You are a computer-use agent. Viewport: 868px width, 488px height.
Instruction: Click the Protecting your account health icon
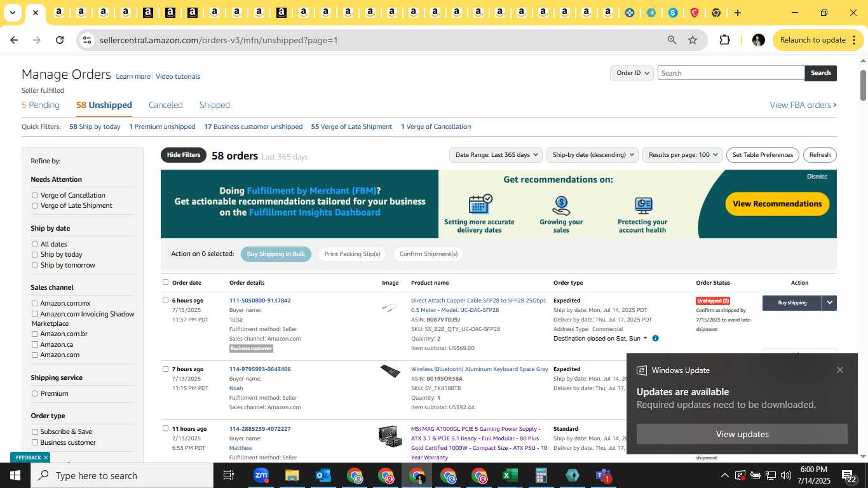coord(643,205)
